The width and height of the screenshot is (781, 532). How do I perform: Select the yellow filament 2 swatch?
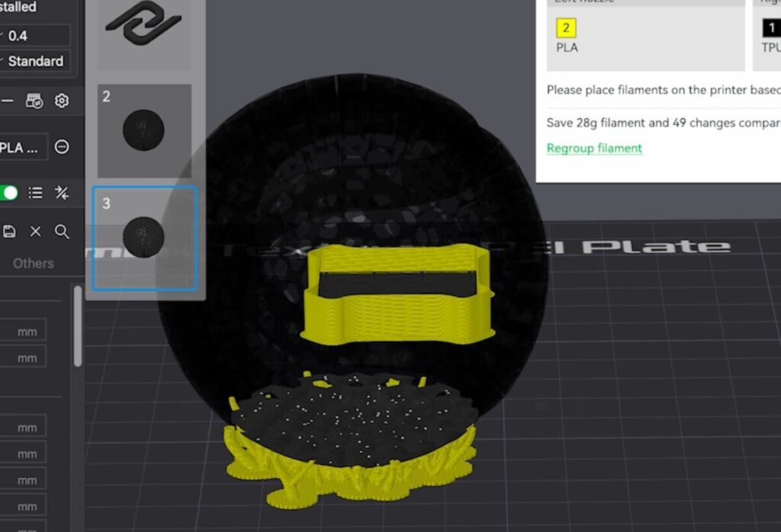(566, 29)
